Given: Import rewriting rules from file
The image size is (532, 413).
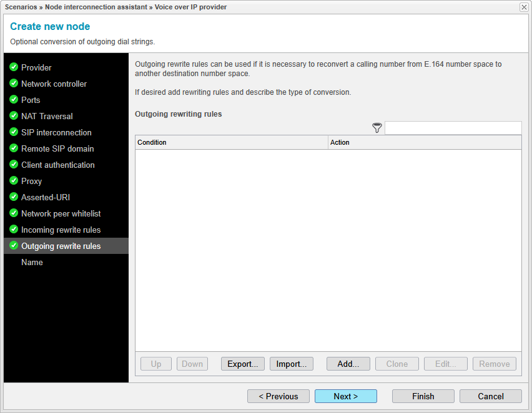Looking at the screenshot, I should tap(291, 364).
